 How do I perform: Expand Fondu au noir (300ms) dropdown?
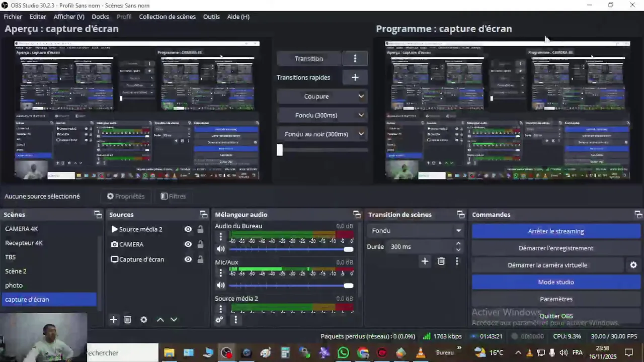point(361,134)
